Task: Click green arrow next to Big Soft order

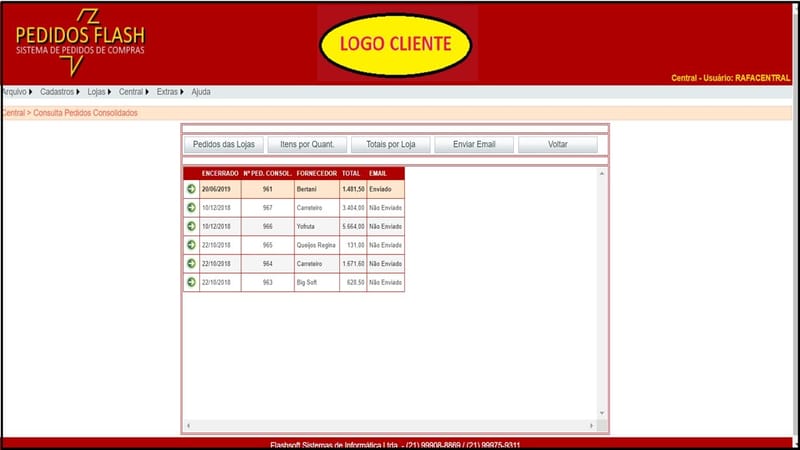Action: click(191, 282)
